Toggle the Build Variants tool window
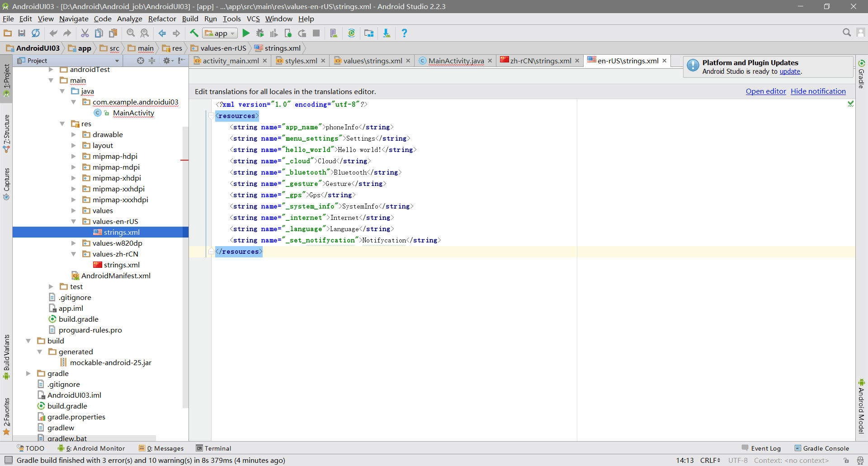This screenshot has width=868, height=466. (6, 357)
